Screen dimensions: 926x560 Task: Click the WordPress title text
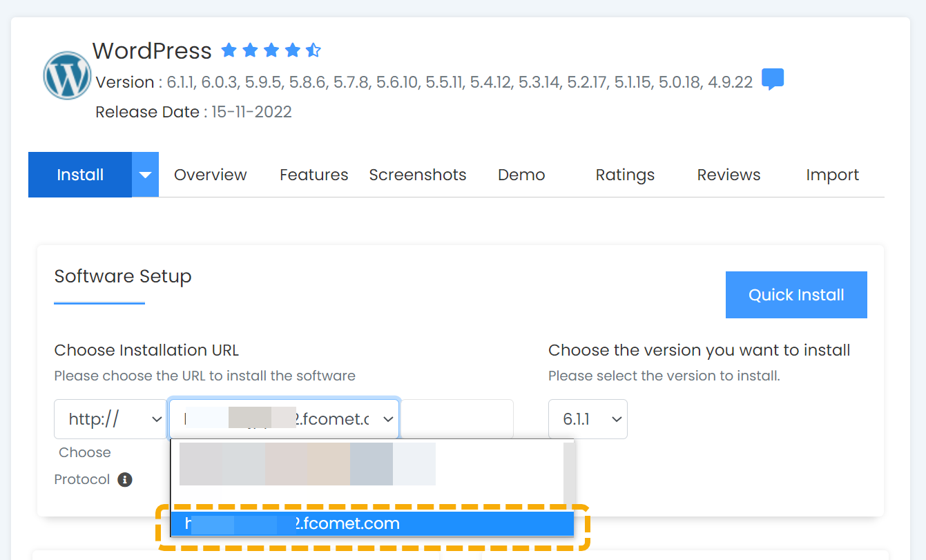pyautogui.click(x=152, y=50)
